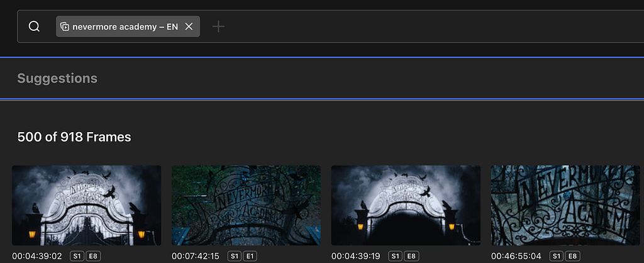Click S1 badge beside timecode 00:07:42:15
Image resolution: width=644 pixels, height=263 pixels.
[x=235, y=257]
